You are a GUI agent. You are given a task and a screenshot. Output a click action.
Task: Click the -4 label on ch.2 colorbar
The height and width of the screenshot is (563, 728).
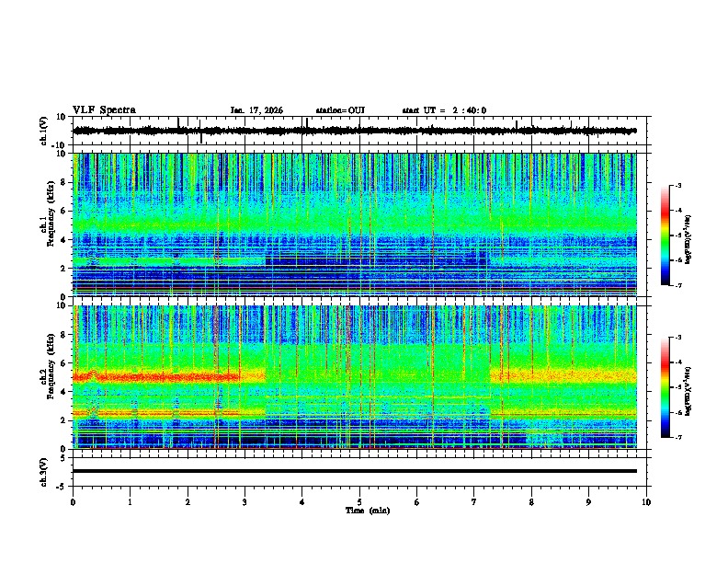pos(677,362)
